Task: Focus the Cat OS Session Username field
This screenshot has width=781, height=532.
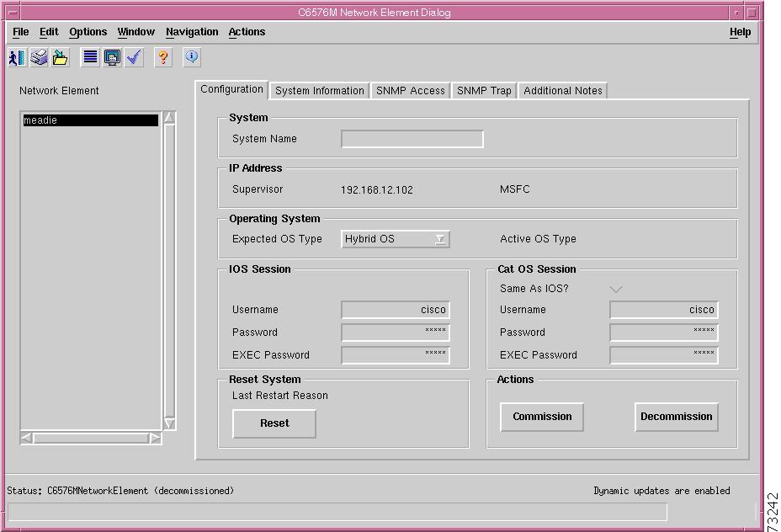Action: [x=664, y=310]
